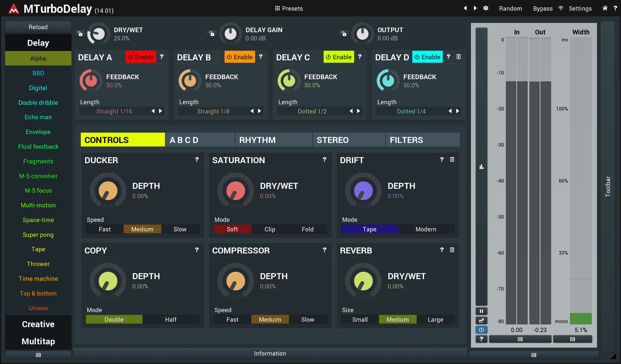Click Bypass in the top bar
621x364 pixels.
pyautogui.click(x=542, y=8)
